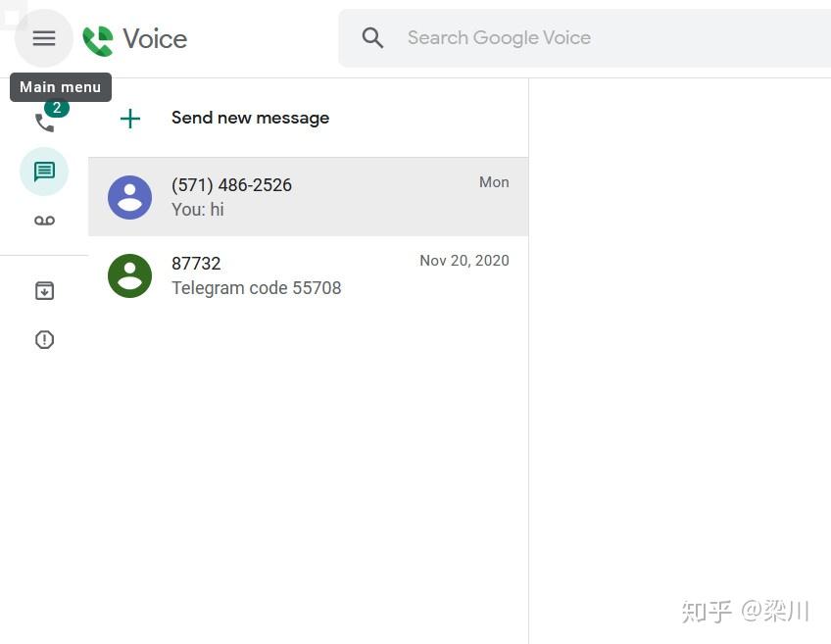Click the 'Mon' timestamp

pos(494,181)
